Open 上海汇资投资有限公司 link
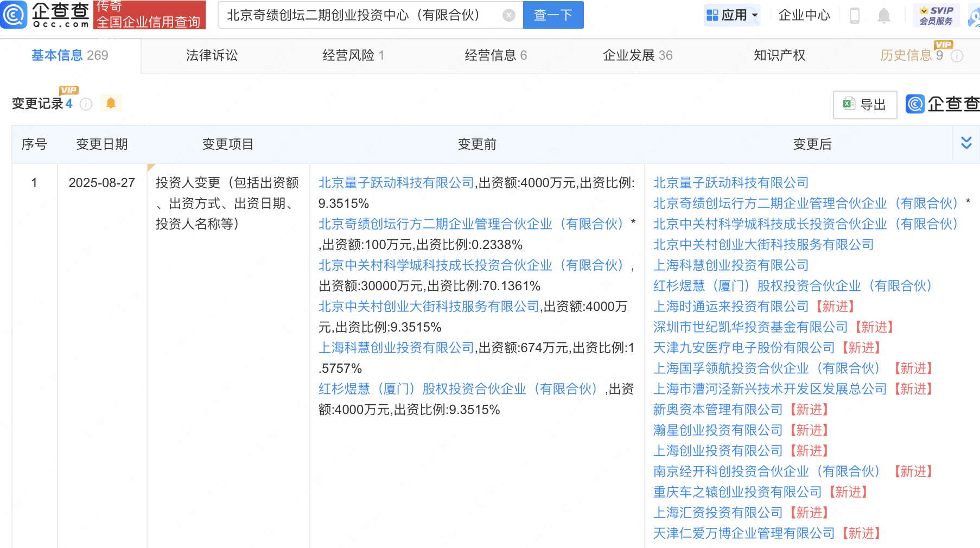The image size is (980, 548). click(718, 513)
